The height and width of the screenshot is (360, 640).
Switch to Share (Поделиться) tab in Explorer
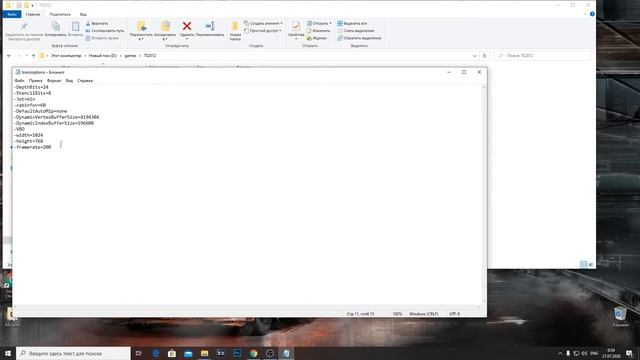(60, 14)
